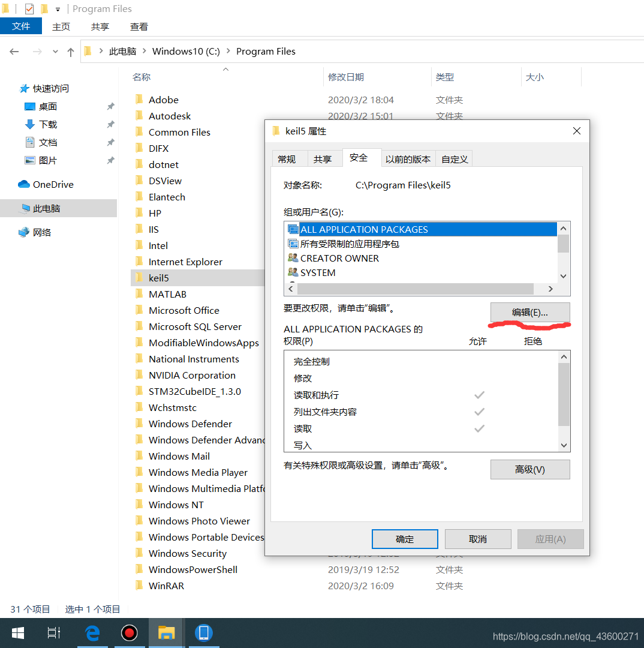Click the 编辑(E)... button
This screenshot has width=644, height=648.
point(530,313)
